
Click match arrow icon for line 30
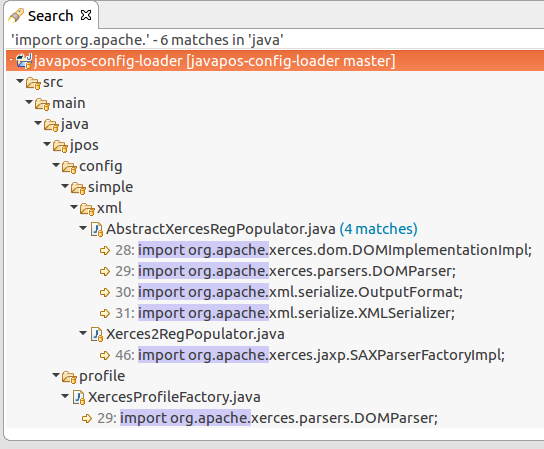[x=105, y=292]
